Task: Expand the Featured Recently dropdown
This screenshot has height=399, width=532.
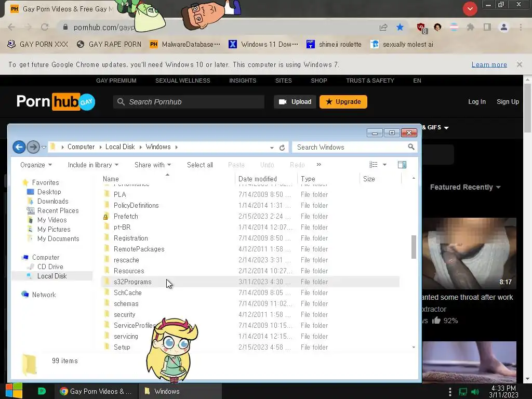Action: pyautogui.click(x=465, y=187)
